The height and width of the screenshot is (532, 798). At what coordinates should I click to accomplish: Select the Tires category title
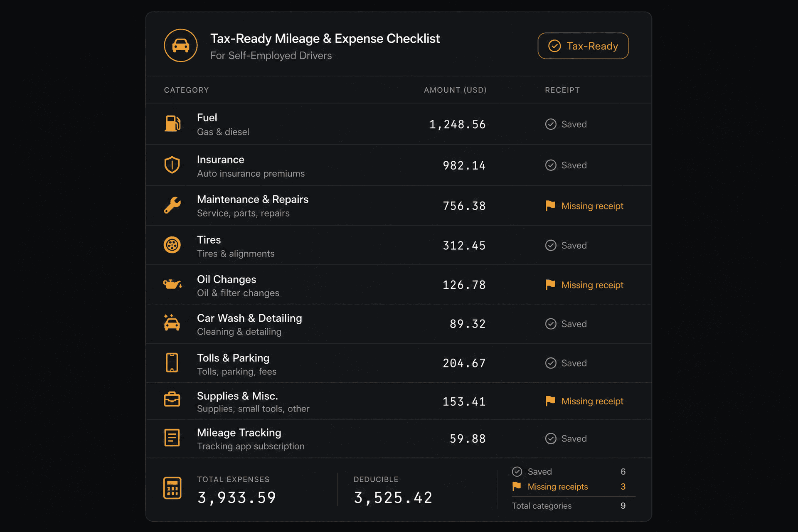[209, 240]
